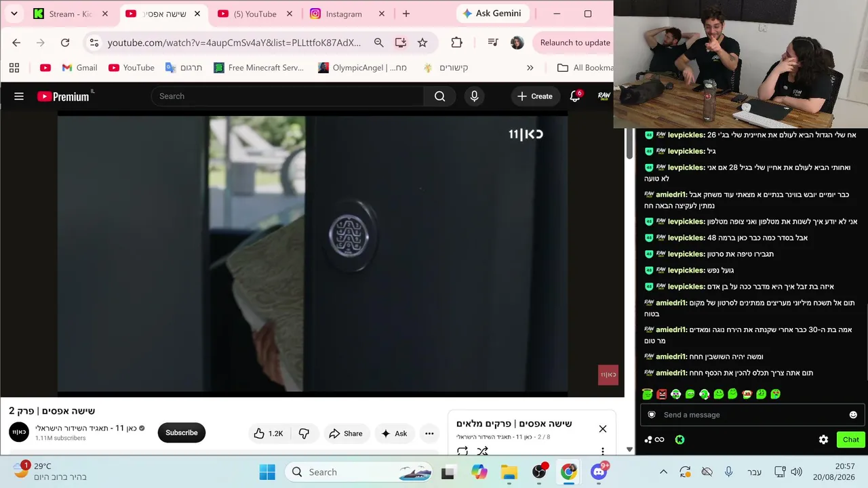Open Gmail bookmark
Screen dimensions: 868x488
pos(79,68)
